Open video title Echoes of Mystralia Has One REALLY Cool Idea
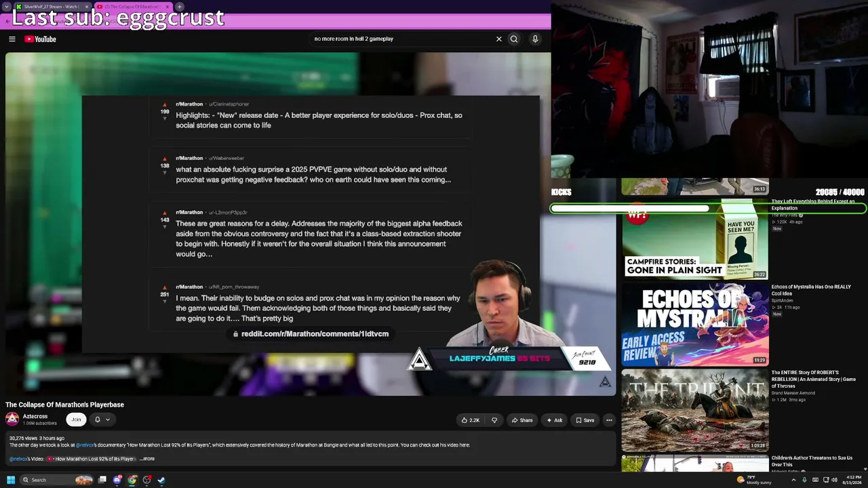The image size is (868, 488). coord(811,290)
